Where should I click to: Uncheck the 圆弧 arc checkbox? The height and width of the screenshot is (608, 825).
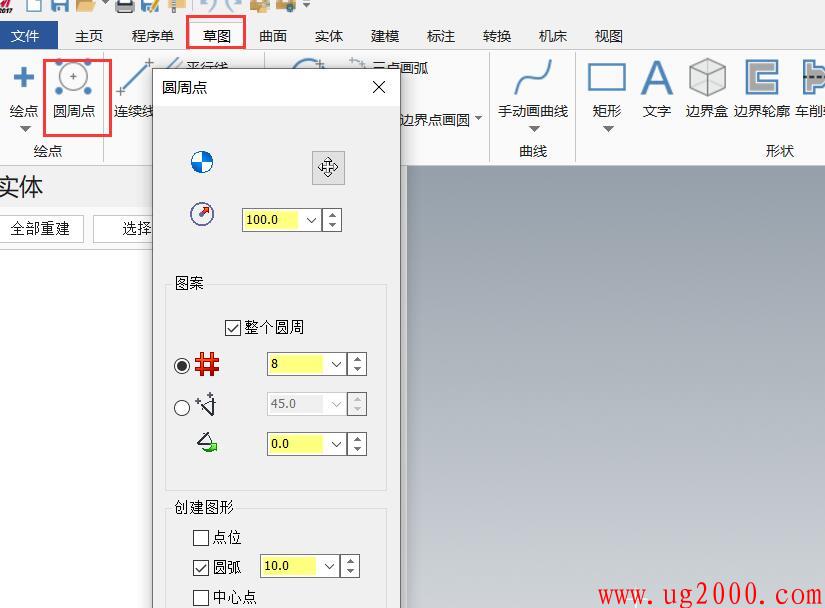(x=201, y=567)
